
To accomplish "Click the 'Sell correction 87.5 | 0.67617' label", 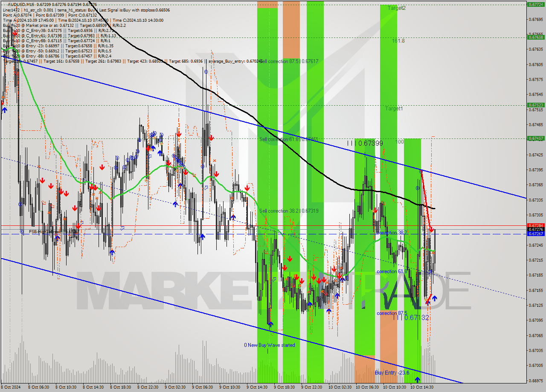I will 289,61.
